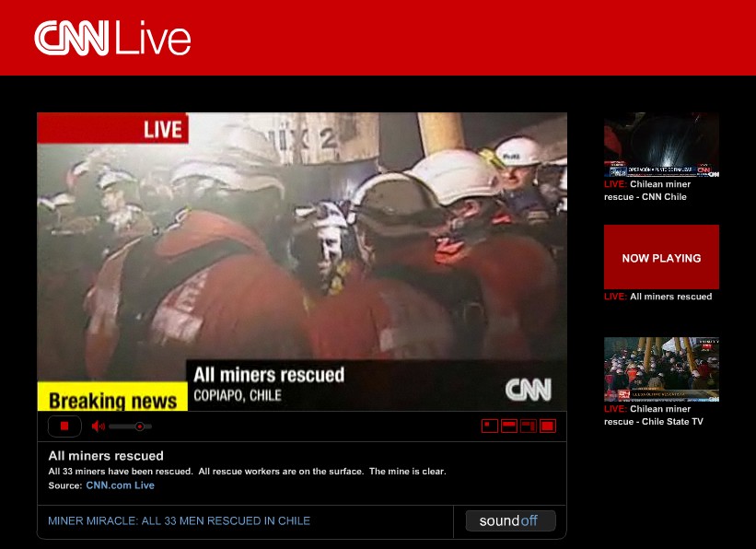Adjust the volume slider knob
Image resolution: width=756 pixels, height=549 pixels.
(139, 426)
